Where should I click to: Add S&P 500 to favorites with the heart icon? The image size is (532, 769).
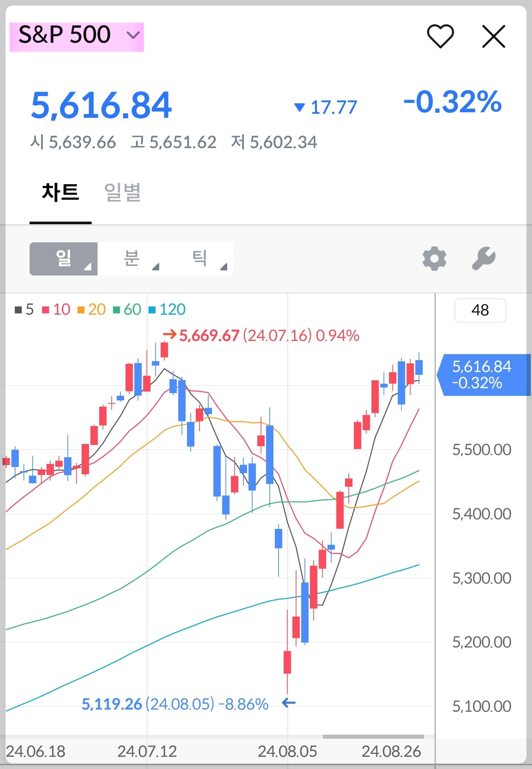440,36
